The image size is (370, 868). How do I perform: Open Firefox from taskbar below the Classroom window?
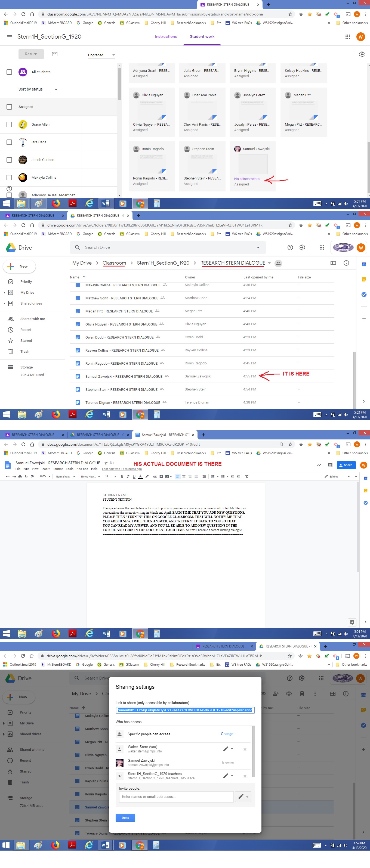(55, 203)
